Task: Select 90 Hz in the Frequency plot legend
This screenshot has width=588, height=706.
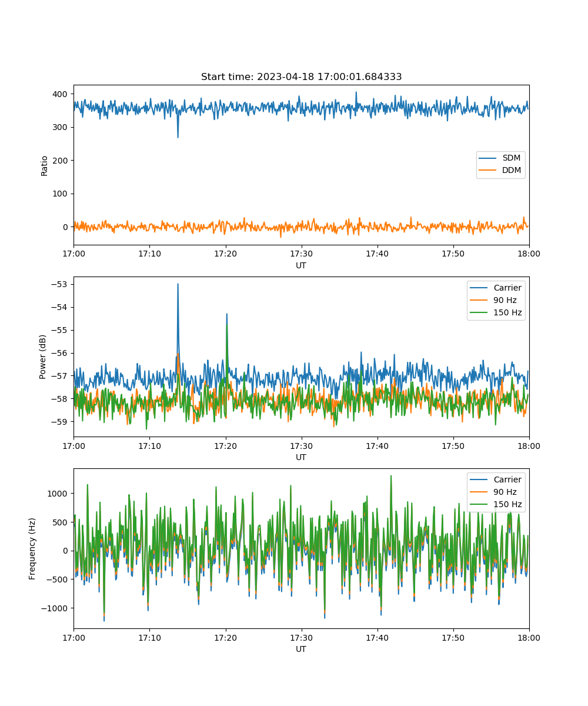Action: (x=505, y=492)
